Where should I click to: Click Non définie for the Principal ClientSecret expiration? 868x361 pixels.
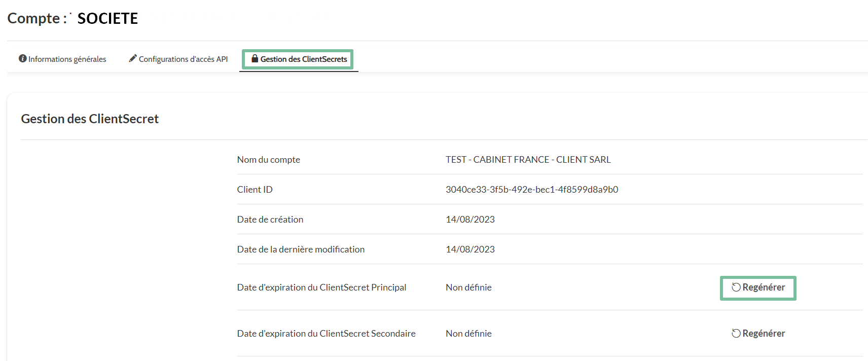(x=468, y=287)
